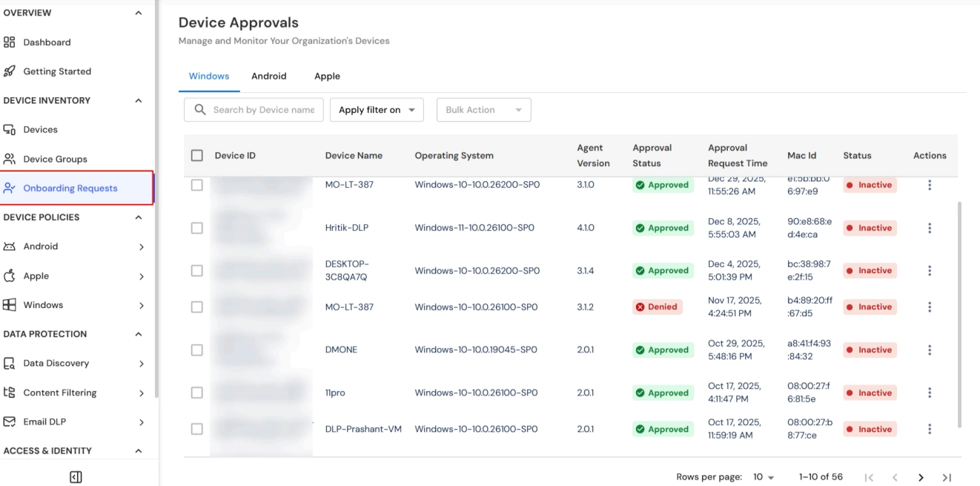
Task: Open actions menu for DLP-Prashant-VM row
Action: pyautogui.click(x=930, y=429)
